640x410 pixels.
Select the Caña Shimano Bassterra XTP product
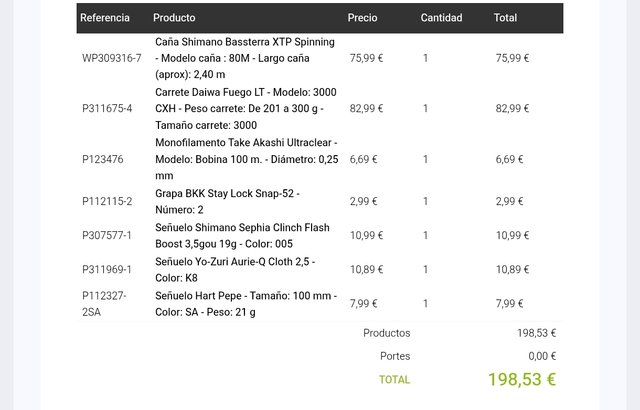245,58
